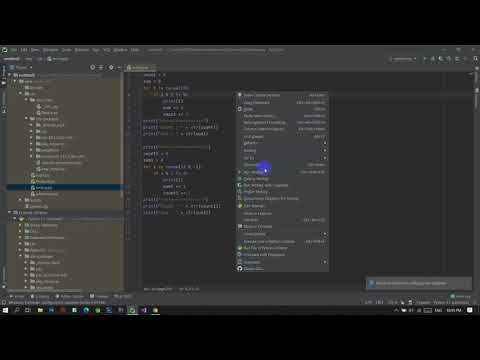Viewport: 480px width, 360px height.
Task: Expand the Diagrams submenu arrow
Action: click(x=325, y=262)
